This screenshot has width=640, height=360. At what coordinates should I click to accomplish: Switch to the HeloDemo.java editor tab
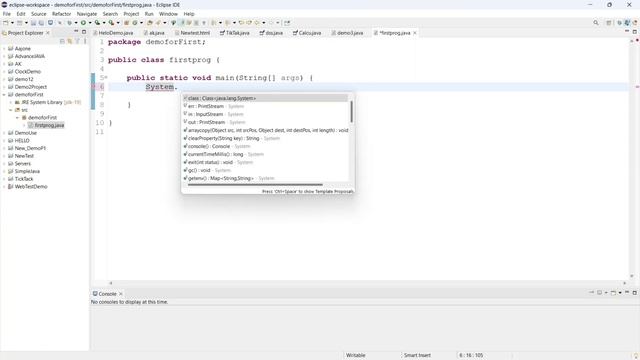(113, 33)
